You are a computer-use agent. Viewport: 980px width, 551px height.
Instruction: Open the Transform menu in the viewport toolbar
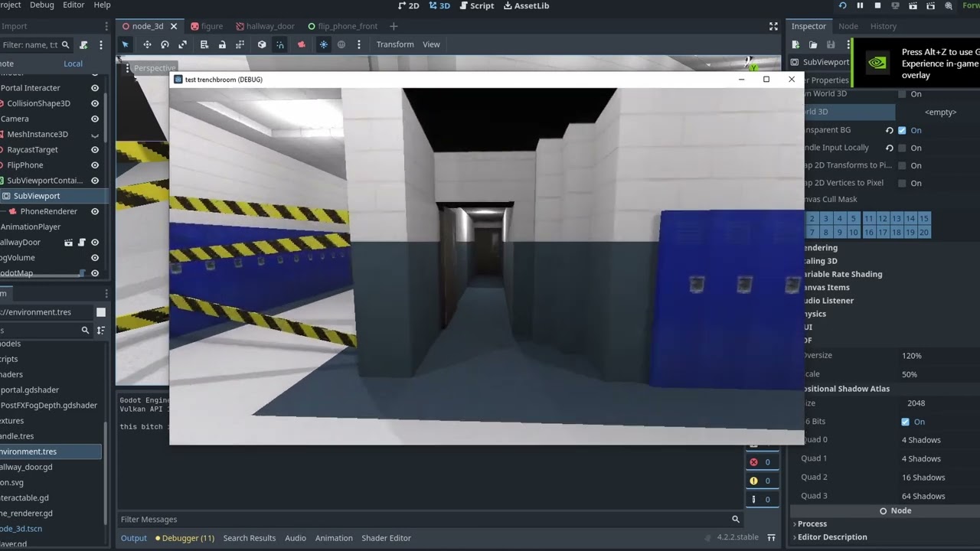[395, 44]
